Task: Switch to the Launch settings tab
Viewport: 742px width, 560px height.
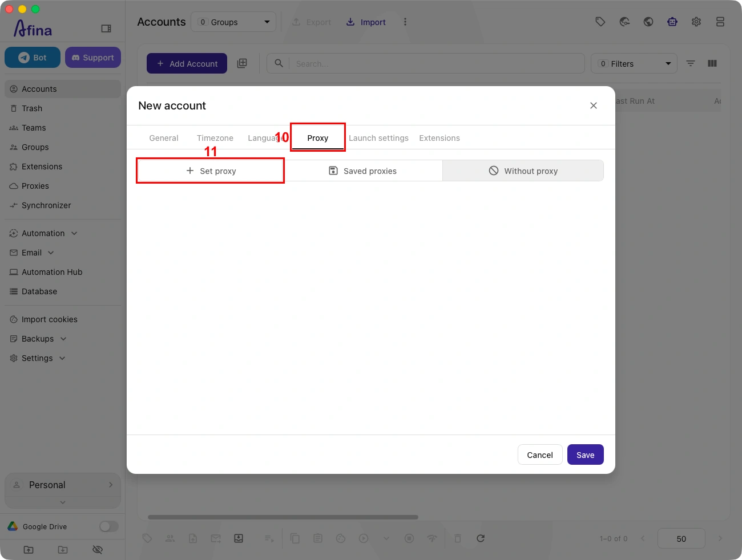Action: [x=378, y=138]
